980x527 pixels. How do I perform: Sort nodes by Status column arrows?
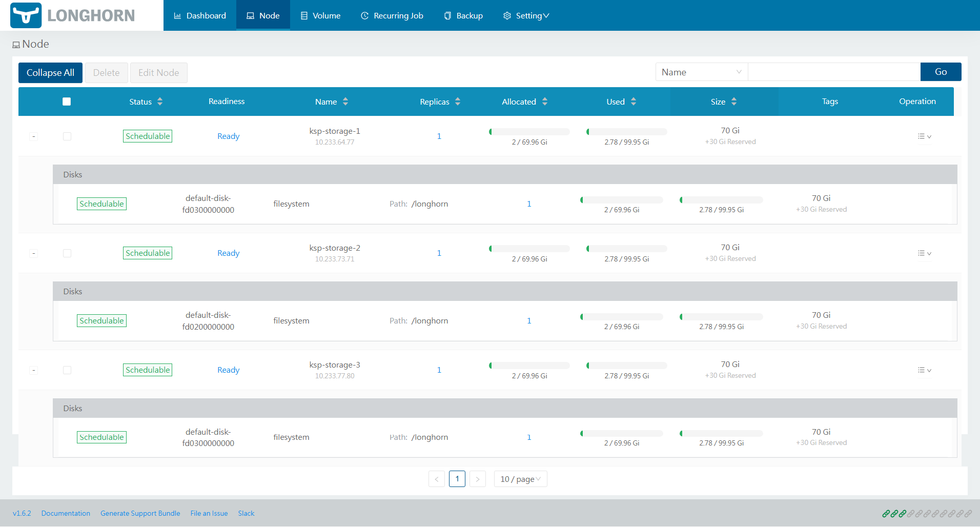160,102
